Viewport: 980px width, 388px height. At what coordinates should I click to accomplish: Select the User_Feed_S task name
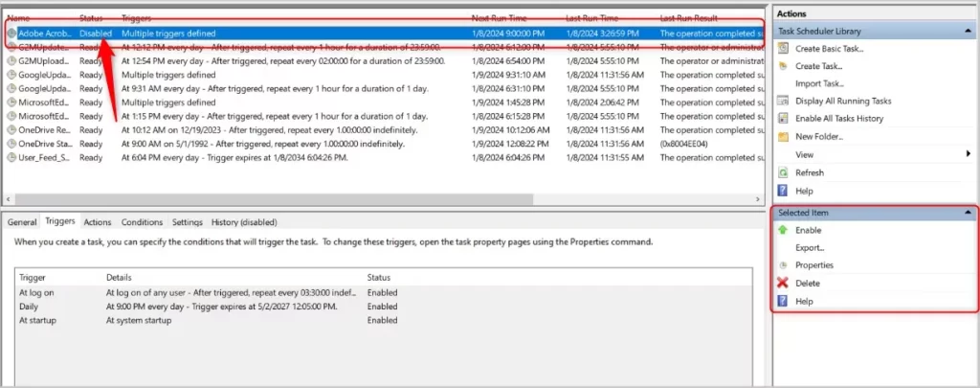pyautogui.click(x=44, y=157)
